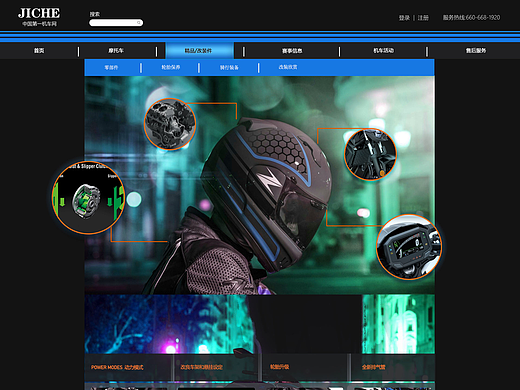The height and width of the screenshot is (390, 520).
Task: Choose the fourth blue submenu item 改装
Action: (x=288, y=67)
